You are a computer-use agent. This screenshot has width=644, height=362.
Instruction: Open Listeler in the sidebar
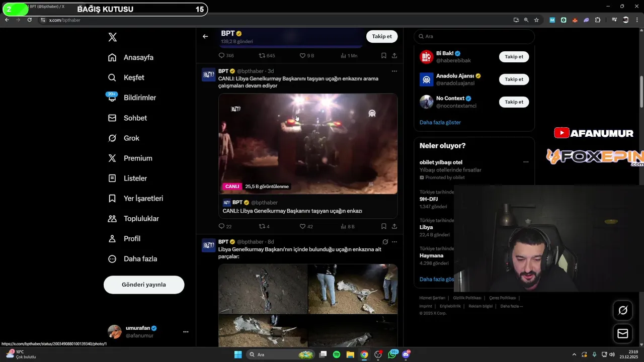coord(128,178)
